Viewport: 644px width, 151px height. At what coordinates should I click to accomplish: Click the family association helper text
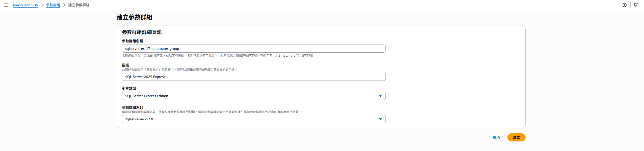tap(212, 112)
